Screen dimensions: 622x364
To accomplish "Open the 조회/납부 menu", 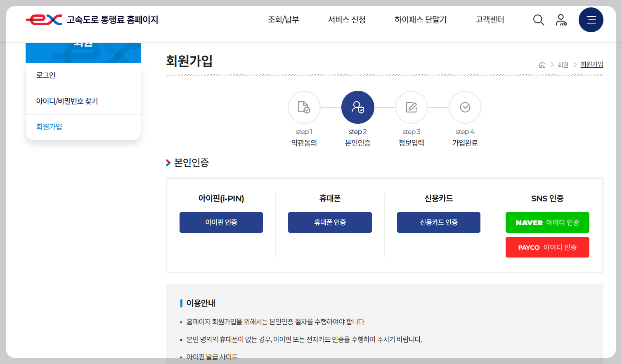I will click(x=284, y=19).
